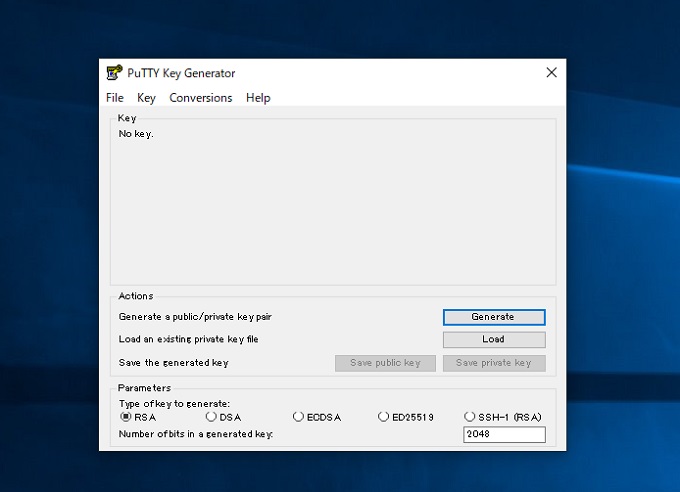Close the PuTTY Key Generator window
The image size is (680, 492).
(x=552, y=72)
